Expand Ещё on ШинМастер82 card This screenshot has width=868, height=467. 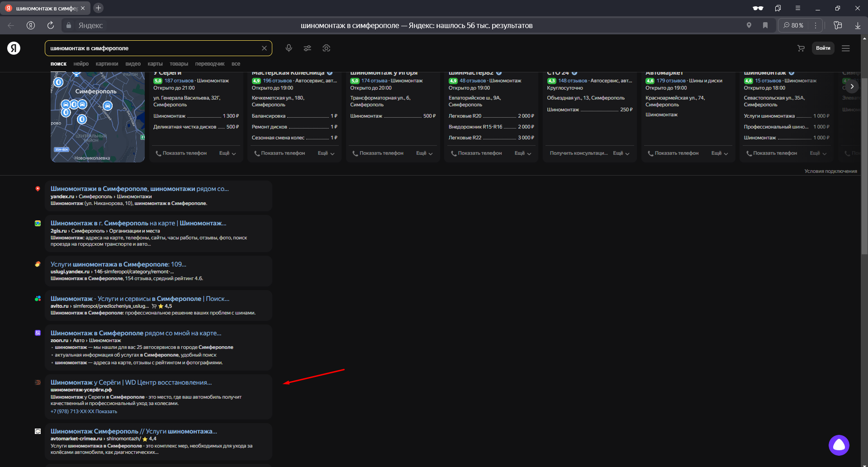(523, 153)
